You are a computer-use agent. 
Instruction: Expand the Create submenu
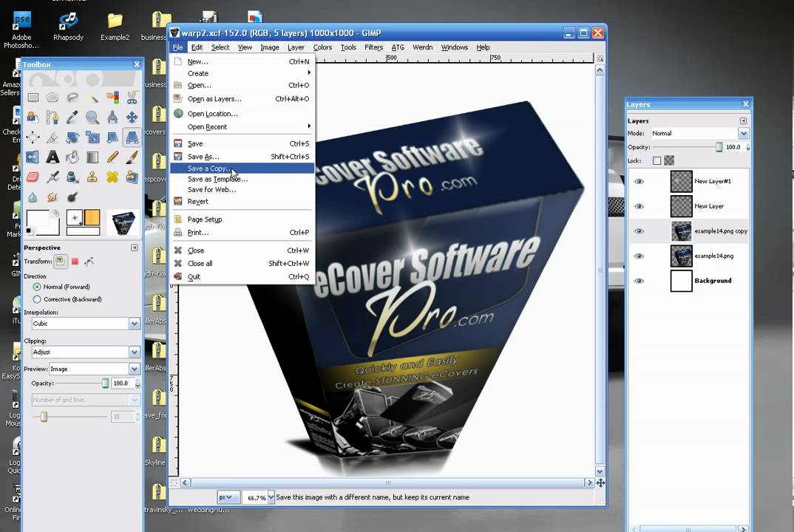coord(242,73)
